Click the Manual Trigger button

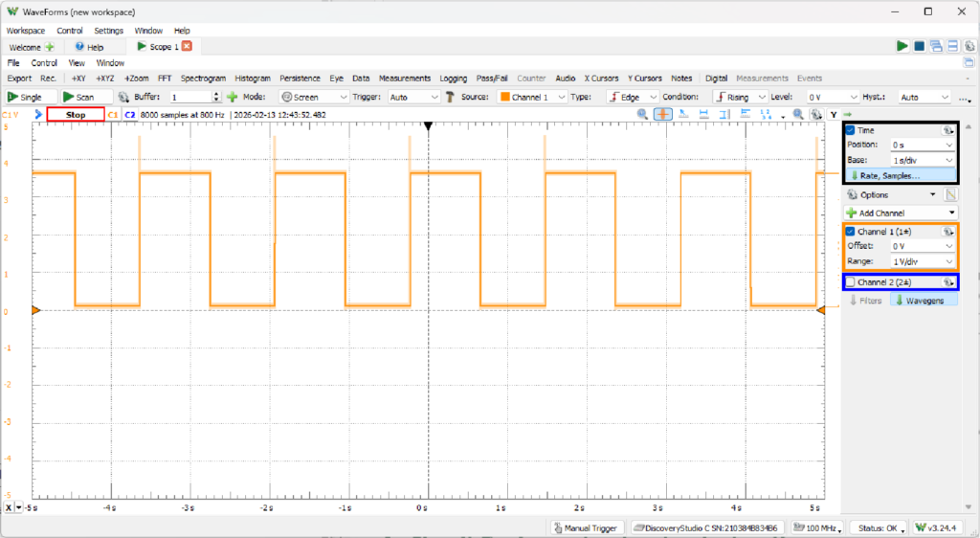[x=588, y=527]
